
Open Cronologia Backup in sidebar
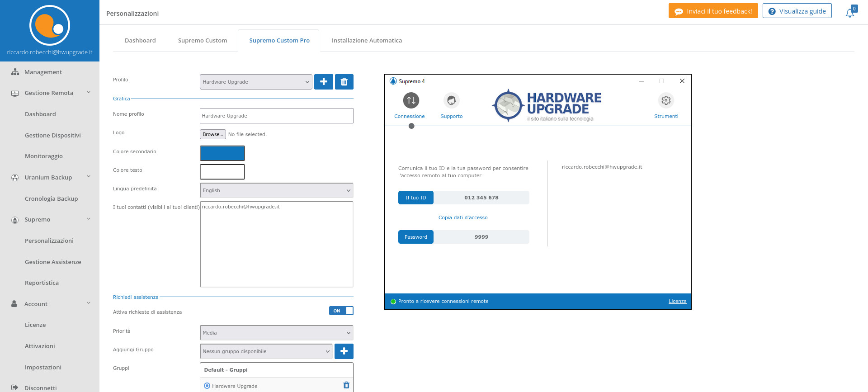pos(52,198)
